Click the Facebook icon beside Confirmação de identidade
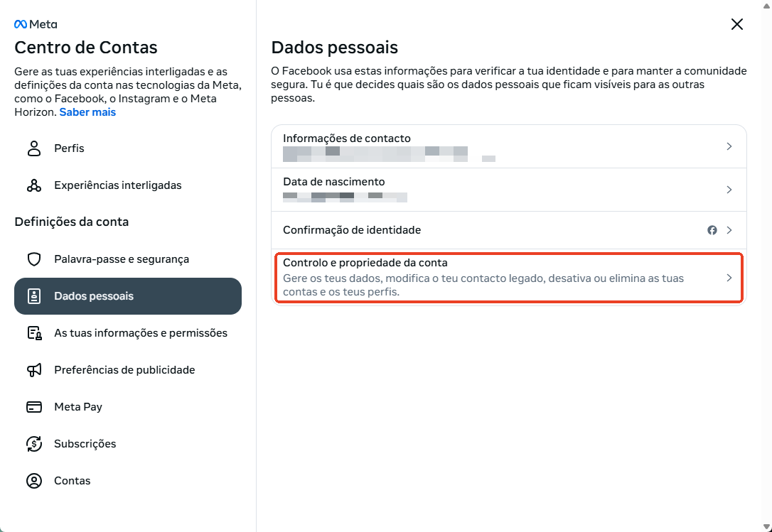Screen dimensions: 772x532 click(712, 229)
